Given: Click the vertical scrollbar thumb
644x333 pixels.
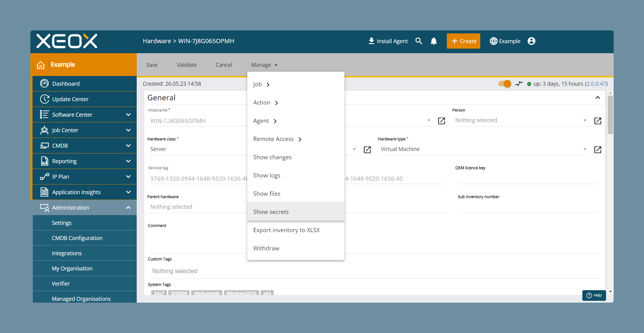Looking at the screenshot, I should tap(610, 115).
